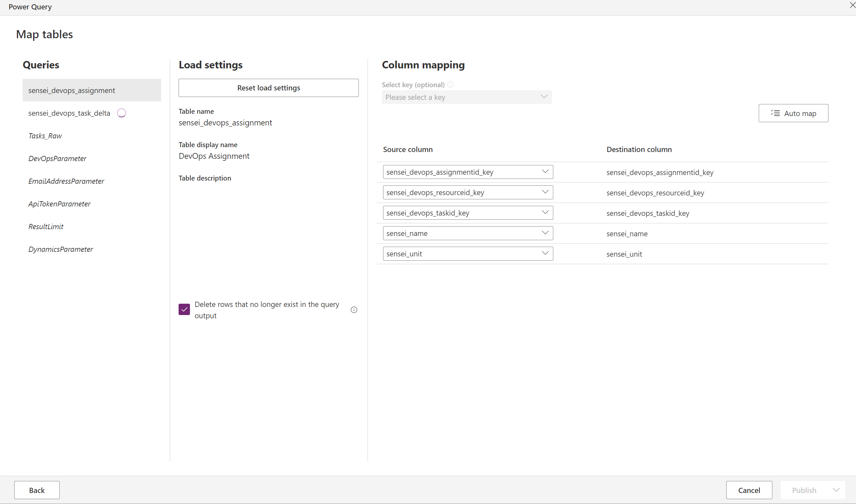This screenshot has width=856, height=504.
Task: Select the DevOpsParameter query
Action: coord(92,158)
